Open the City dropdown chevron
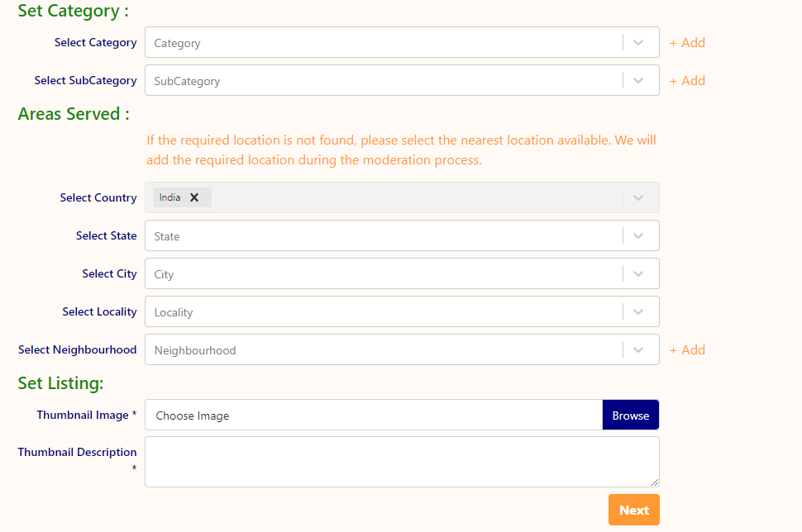Image resolution: width=802 pixels, height=532 pixels. click(x=638, y=274)
